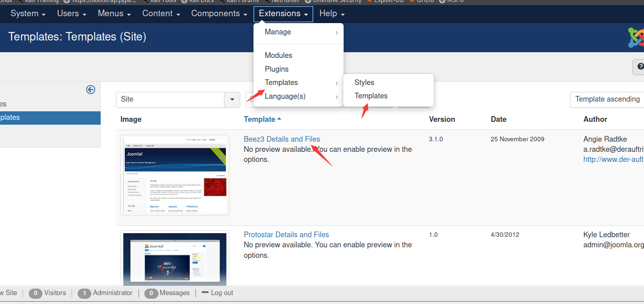644x304 pixels.
Task: Click the Log out dash icon
Action: click(x=205, y=292)
